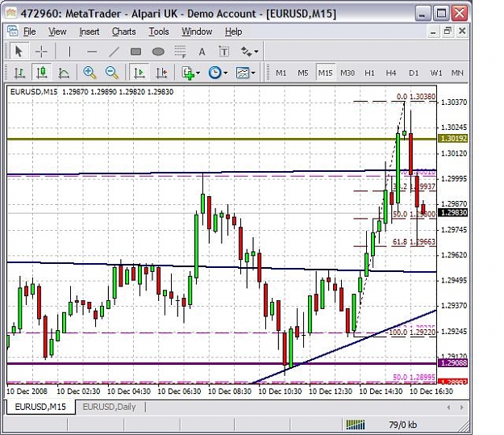Image resolution: width=504 pixels, height=435 pixels.
Task: Select the purple 1.29088 price label
Action: 453,363
